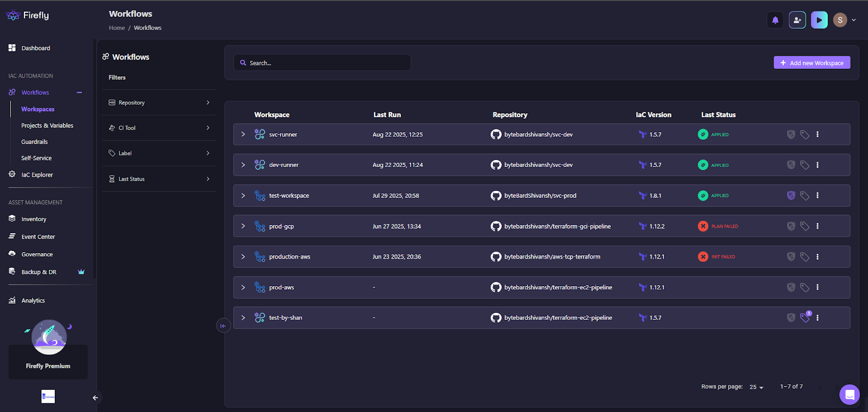Open test-workspace more options menu
868x412 pixels.
(x=818, y=196)
